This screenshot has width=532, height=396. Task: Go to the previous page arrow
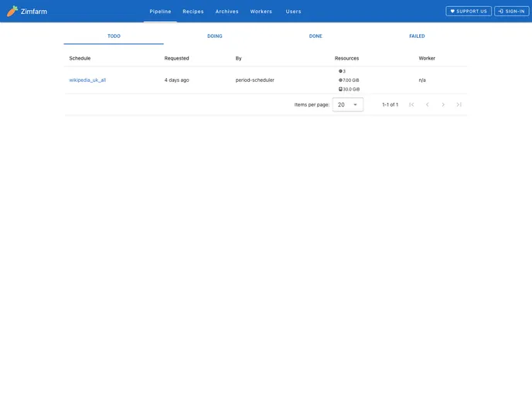pos(427,104)
